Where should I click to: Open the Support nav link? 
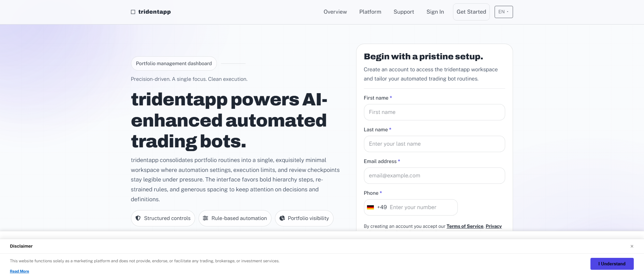click(x=404, y=12)
